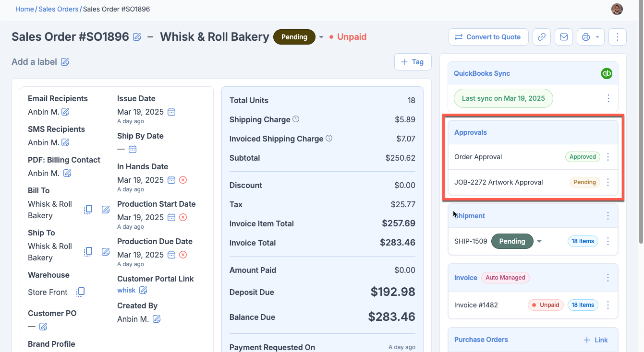Viewport: 644px width, 352px height.
Task: Click the copy link icon button
Action: point(542,37)
